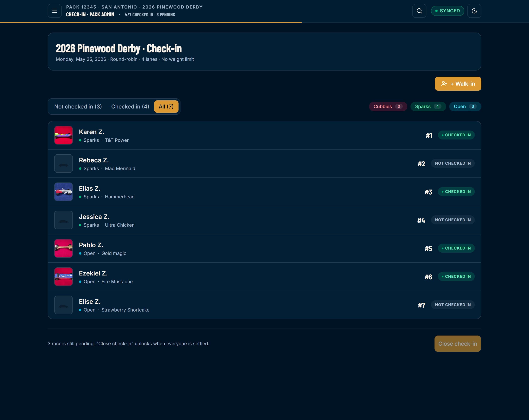
Task: Click the 4/7 CHECKED IN · 3 PENDING text
Action: click(x=150, y=15)
